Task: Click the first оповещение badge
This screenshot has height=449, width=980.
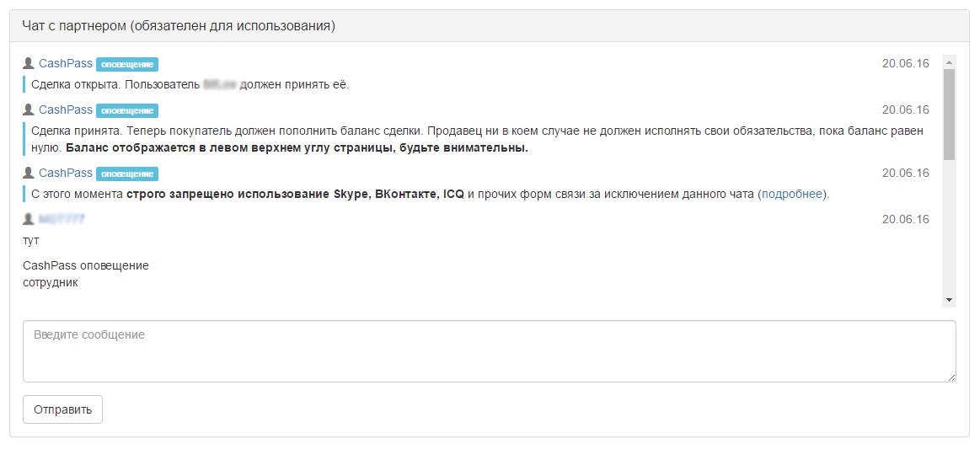Action: [127, 64]
